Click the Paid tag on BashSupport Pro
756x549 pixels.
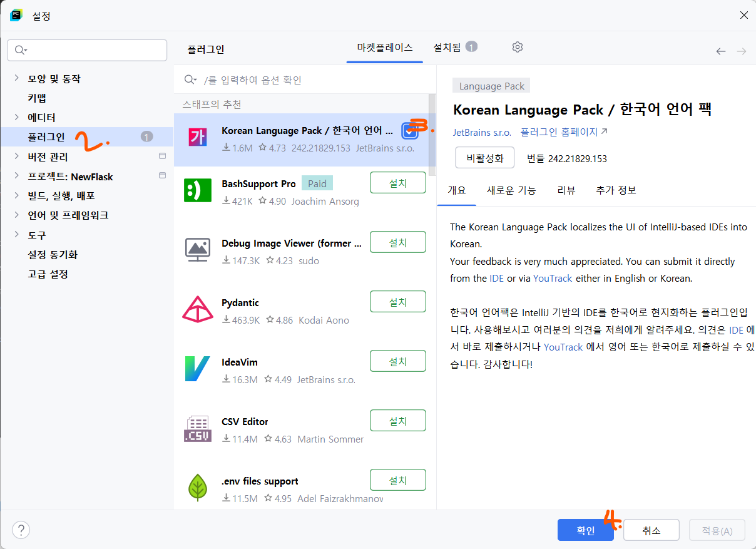coord(317,183)
